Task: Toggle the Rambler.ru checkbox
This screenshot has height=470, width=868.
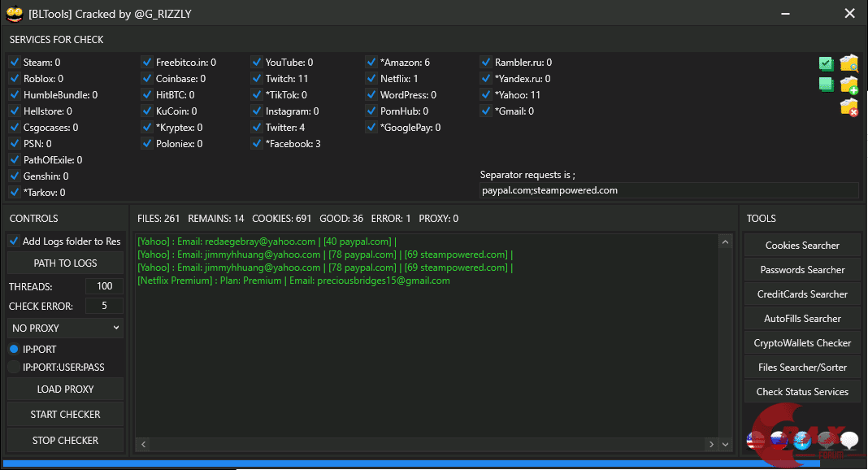Action: (x=486, y=62)
